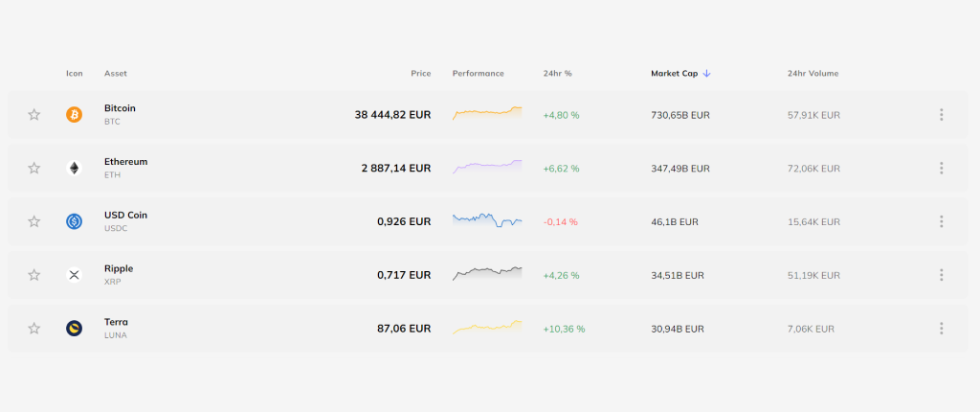
Task: Click the price 87,06 EUR
Action: click(404, 328)
